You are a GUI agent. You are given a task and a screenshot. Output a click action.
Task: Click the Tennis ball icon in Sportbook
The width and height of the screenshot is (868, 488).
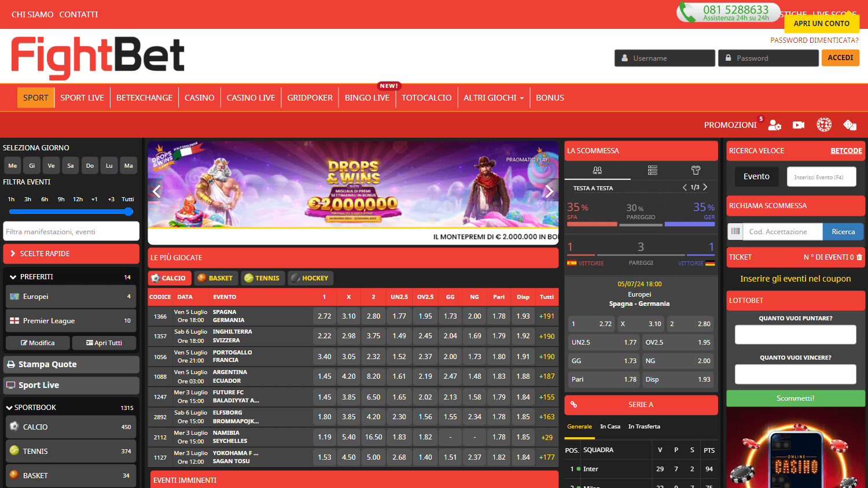14,451
